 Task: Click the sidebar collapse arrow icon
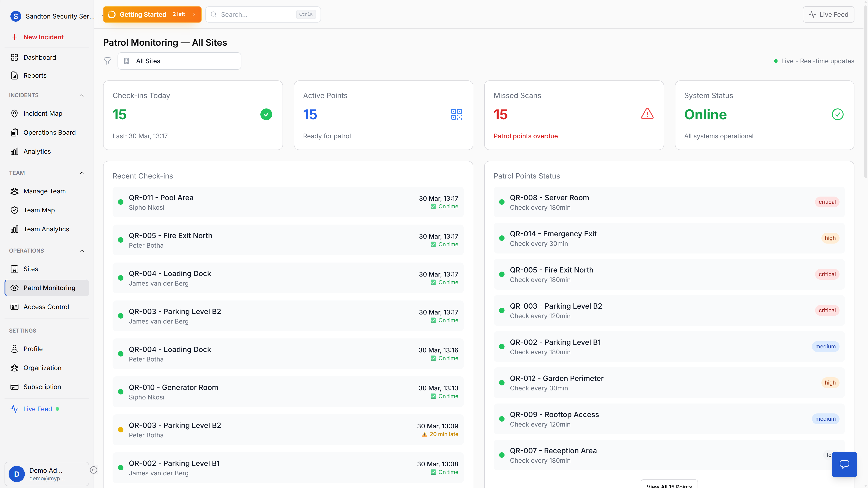point(94,470)
